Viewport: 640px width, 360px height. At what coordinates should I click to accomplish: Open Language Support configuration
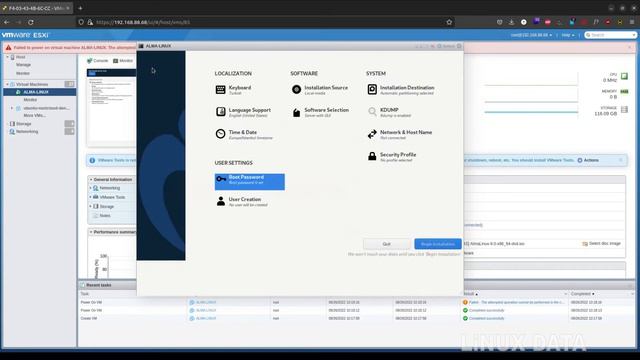pyautogui.click(x=243, y=112)
